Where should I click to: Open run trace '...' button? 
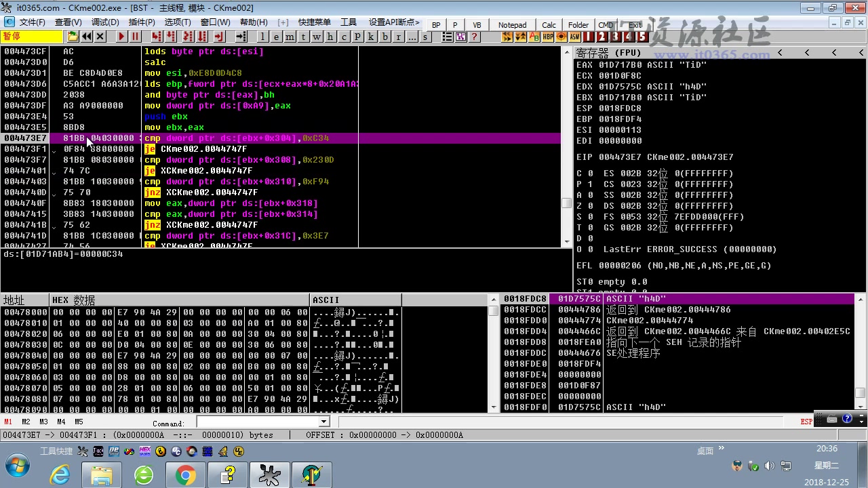click(412, 37)
